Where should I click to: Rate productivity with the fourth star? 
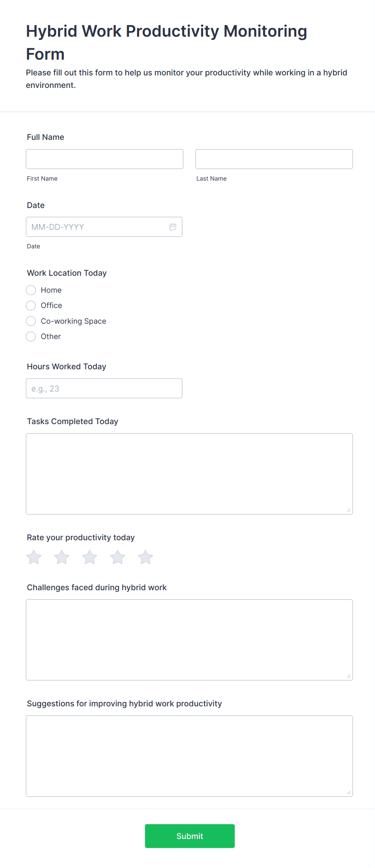(118, 557)
